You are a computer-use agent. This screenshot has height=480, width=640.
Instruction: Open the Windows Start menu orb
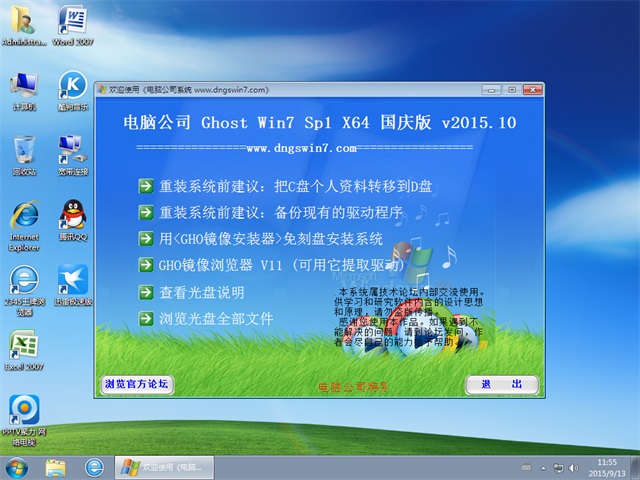16,467
